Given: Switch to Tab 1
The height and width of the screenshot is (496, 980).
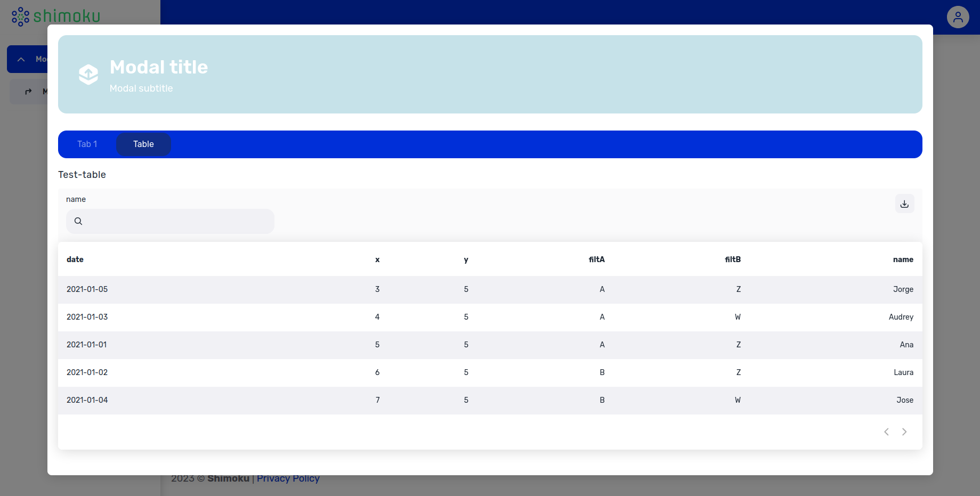Looking at the screenshot, I should (87, 144).
